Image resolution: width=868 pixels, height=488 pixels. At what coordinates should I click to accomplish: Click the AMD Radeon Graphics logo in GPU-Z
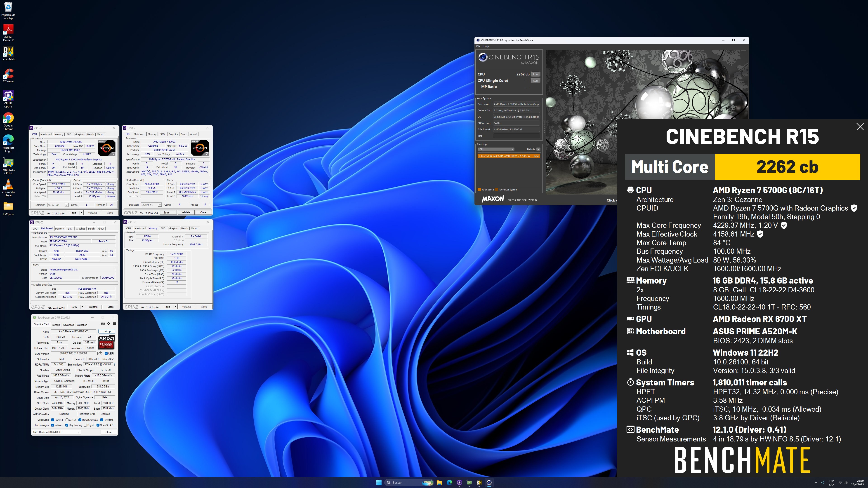point(106,342)
